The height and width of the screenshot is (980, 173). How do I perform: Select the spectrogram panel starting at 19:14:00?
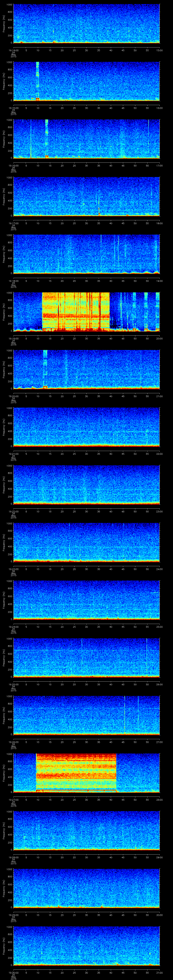point(86,24)
